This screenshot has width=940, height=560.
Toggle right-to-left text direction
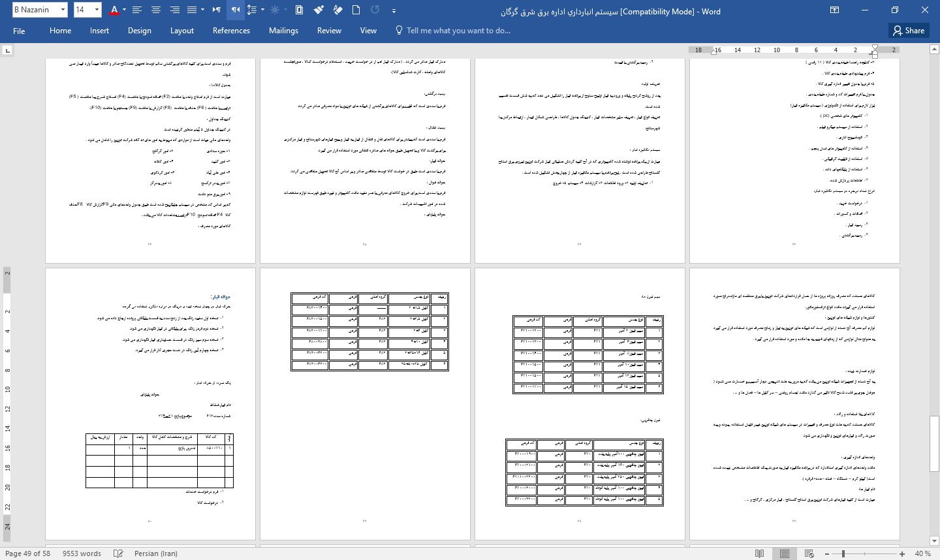point(235,10)
